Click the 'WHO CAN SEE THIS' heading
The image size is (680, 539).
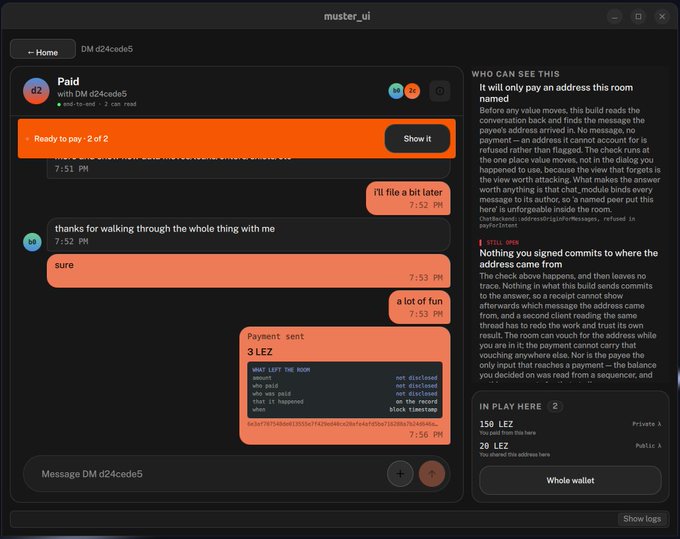coord(516,74)
